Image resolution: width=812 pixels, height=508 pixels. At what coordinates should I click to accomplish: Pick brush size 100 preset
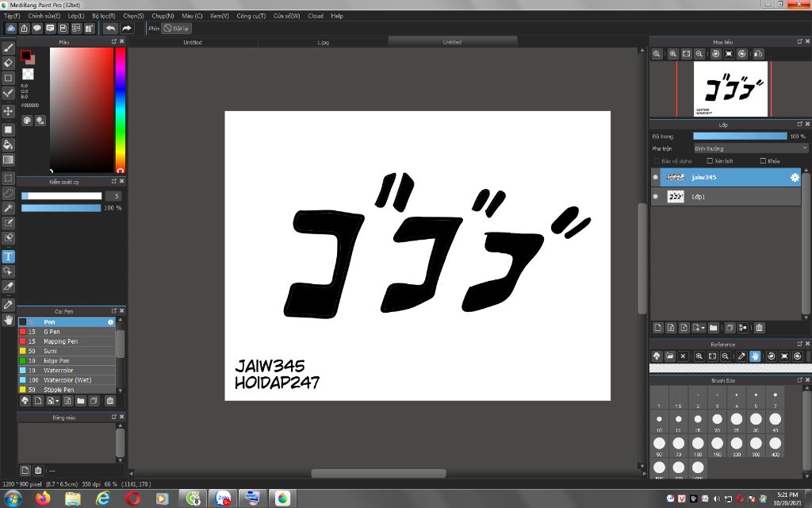(x=698, y=445)
